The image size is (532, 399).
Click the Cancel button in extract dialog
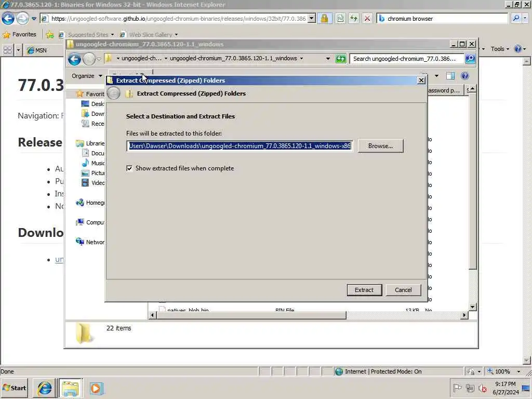[403, 290]
